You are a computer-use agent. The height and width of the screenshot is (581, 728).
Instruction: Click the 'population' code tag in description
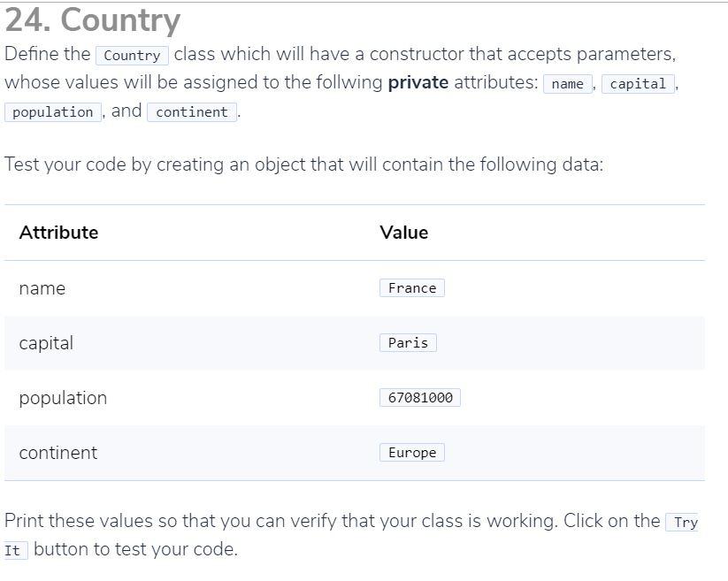(53, 111)
